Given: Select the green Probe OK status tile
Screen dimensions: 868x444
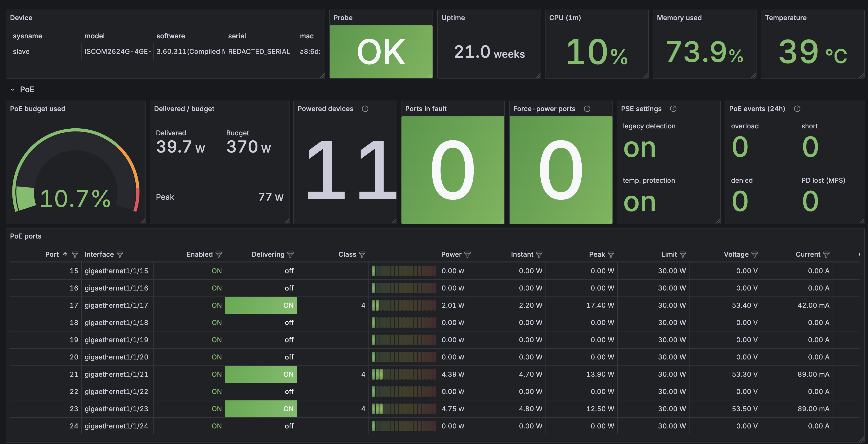Looking at the screenshot, I should [381, 52].
